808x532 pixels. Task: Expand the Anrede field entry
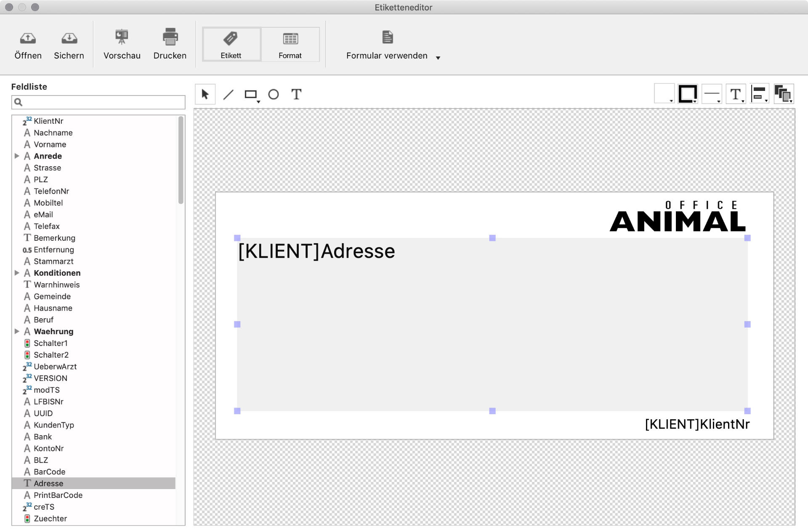click(x=17, y=156)
